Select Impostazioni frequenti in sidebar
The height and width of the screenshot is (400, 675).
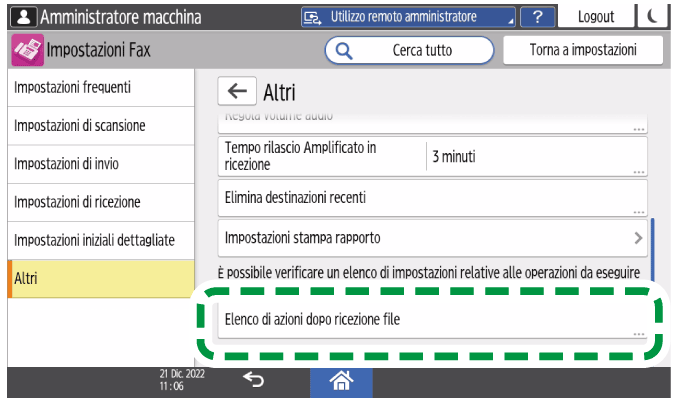(96, 88)
